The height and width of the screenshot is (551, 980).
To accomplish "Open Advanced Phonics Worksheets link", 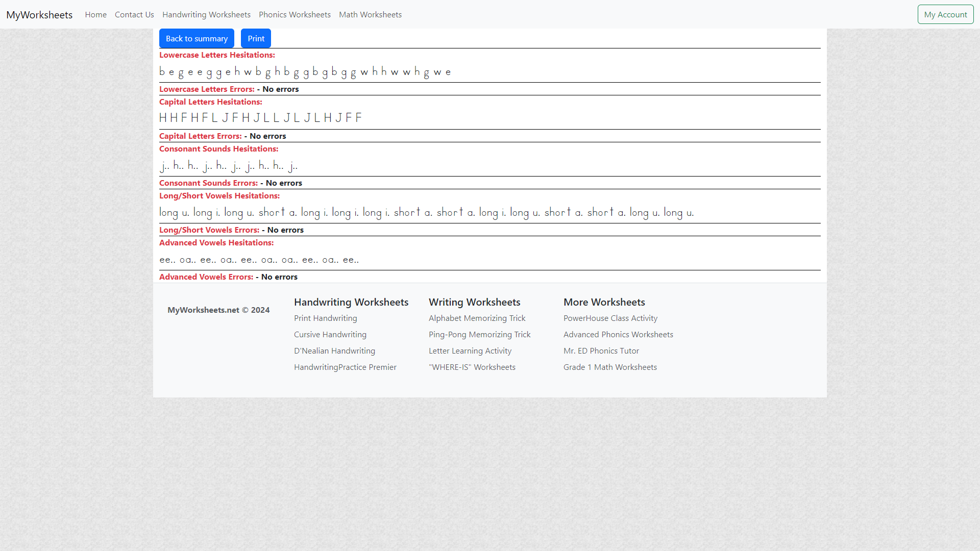I will pyautogui.click(x=618, y=335).
